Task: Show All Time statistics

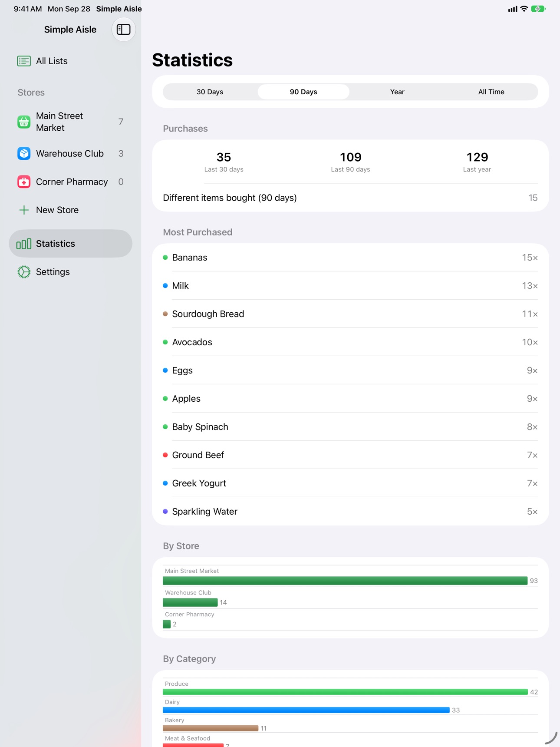Action: coord(491,92)
